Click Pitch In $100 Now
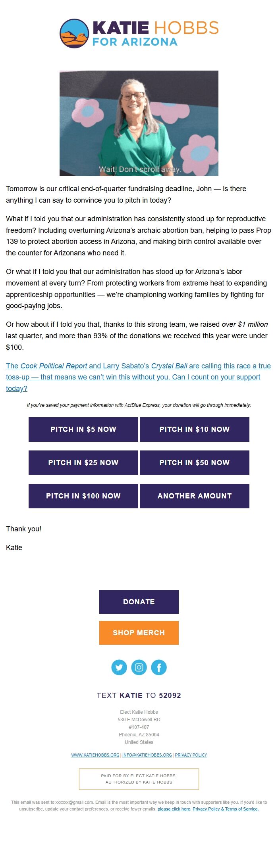 point(83,496)
